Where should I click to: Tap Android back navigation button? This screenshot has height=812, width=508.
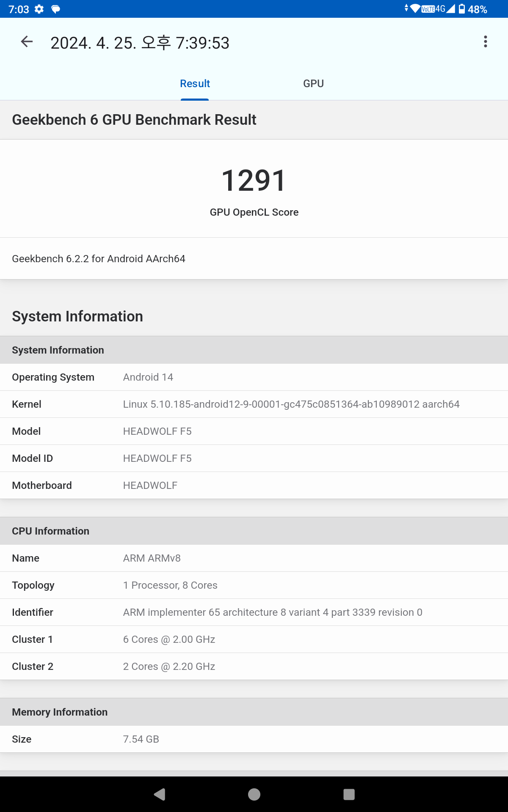pyautogui.click(x=160, y=794)
